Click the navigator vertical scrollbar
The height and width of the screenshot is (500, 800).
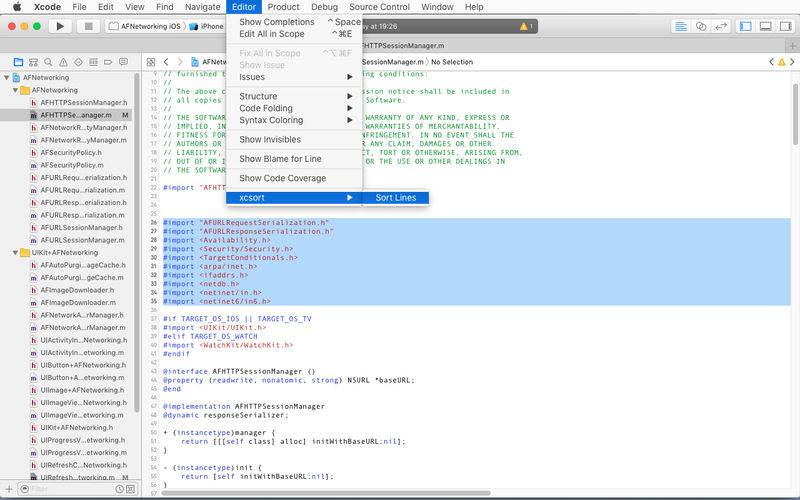(x=137, y=242)
